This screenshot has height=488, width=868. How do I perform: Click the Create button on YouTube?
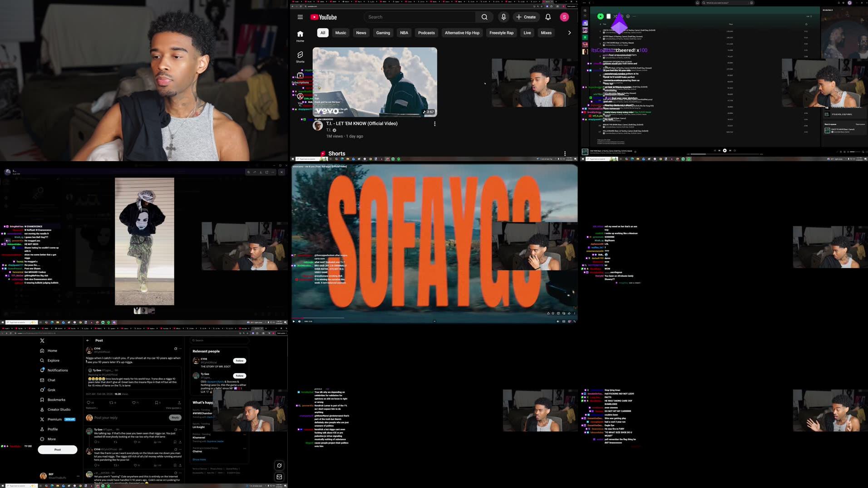526,17
